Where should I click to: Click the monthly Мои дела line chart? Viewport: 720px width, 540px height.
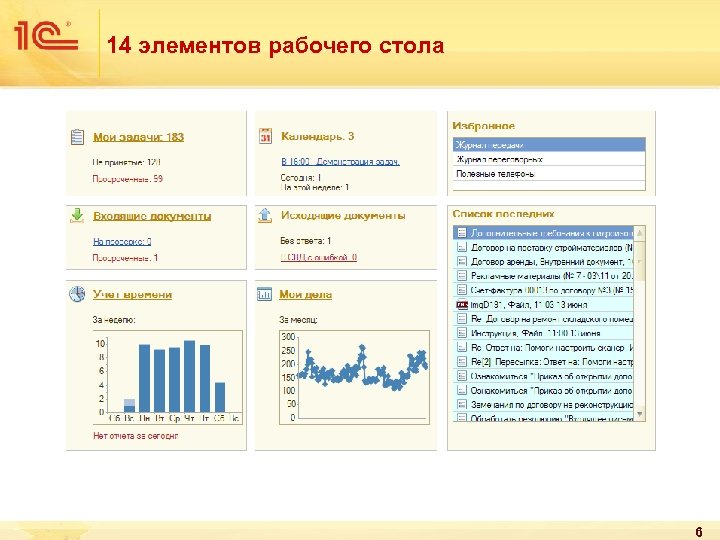tap(354, 377)
